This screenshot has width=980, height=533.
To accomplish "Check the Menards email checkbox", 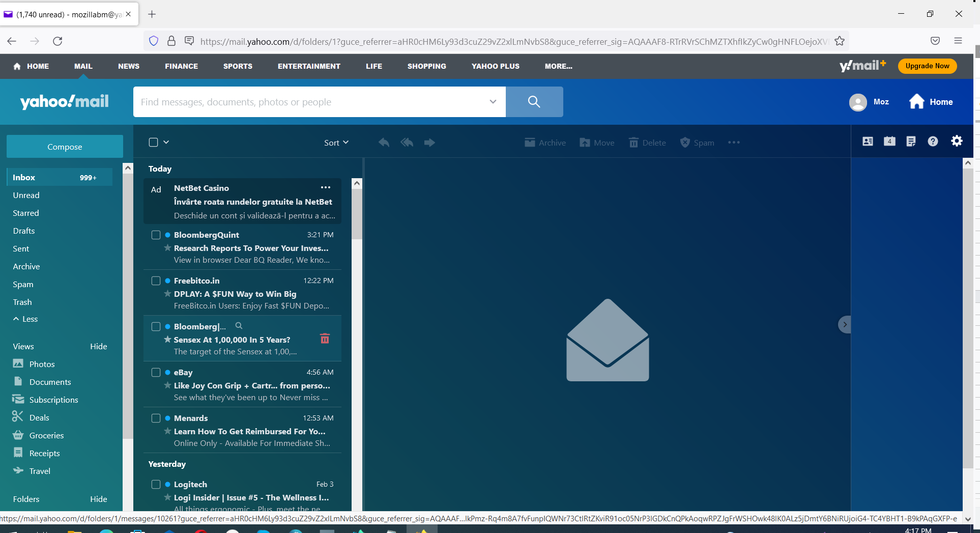I will (x=156, y=418).
